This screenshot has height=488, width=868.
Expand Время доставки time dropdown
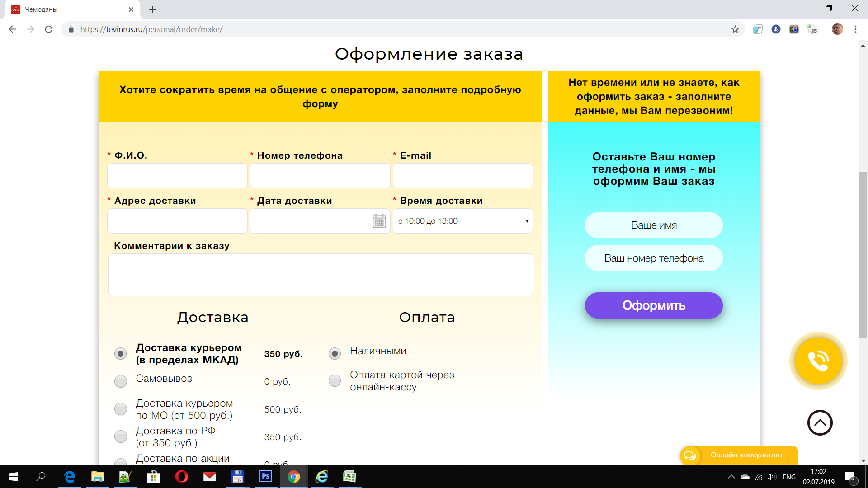462,221
